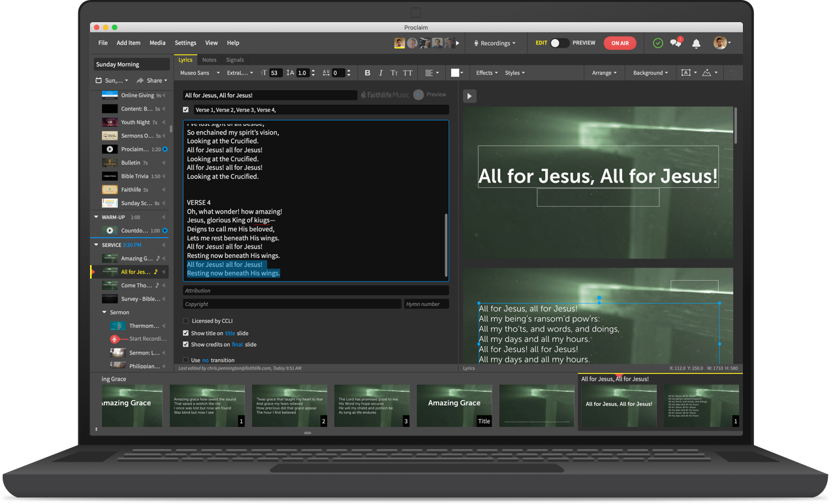This screenshot has width=833, height=504.
Task: Open the user profile menu
Action: coord(722,43)
